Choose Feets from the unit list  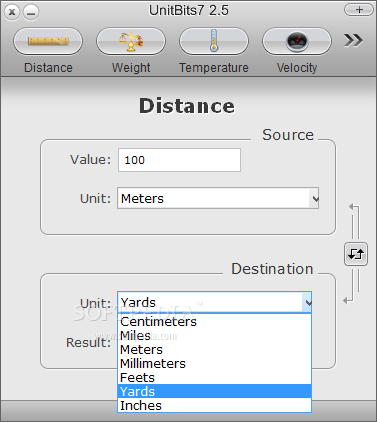click(x=214, y=378)
